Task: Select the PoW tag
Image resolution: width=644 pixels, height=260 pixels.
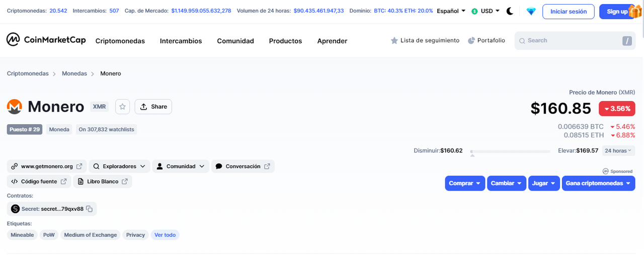Action: pos(49,235)
